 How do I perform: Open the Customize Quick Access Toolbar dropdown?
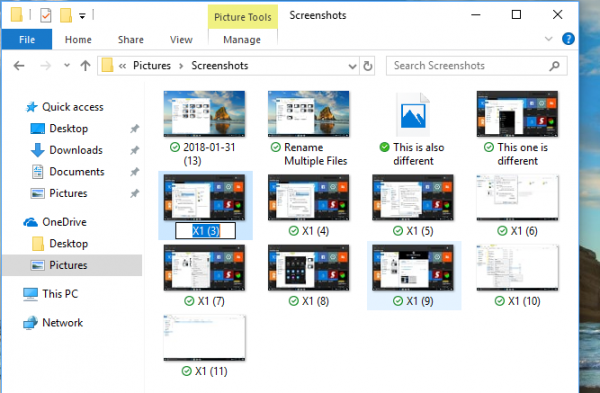(x=82, y=16)
